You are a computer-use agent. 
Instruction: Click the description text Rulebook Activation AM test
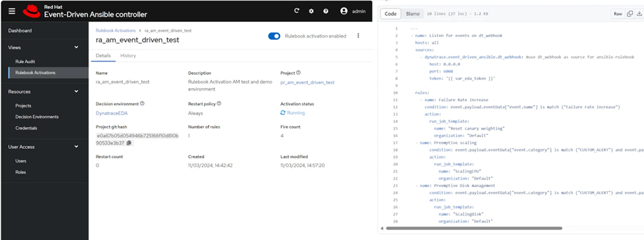230,85
